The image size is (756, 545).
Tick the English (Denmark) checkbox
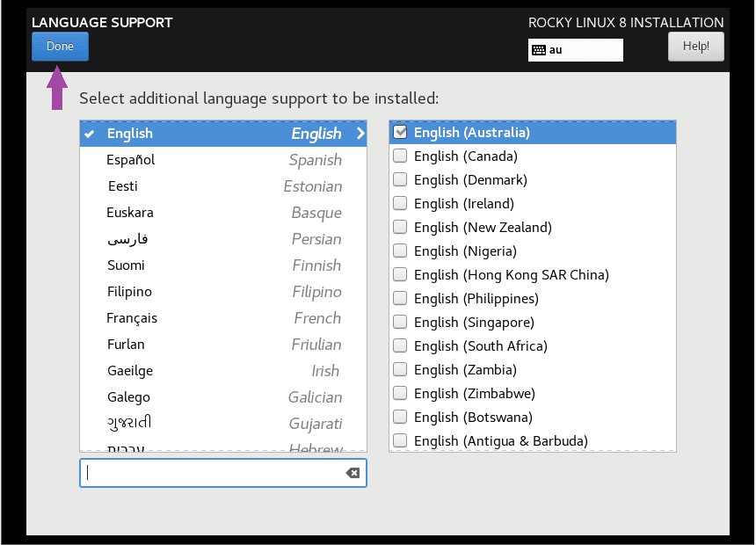point(400,179)
